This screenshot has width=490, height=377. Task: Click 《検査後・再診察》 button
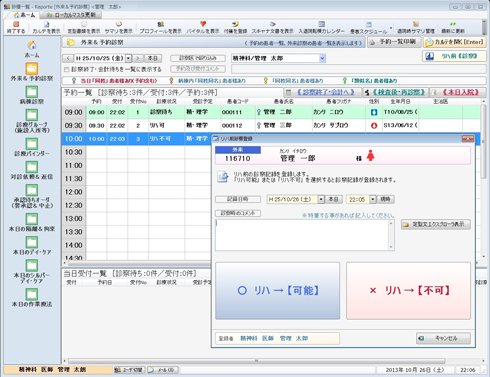(x=395, y=92)
